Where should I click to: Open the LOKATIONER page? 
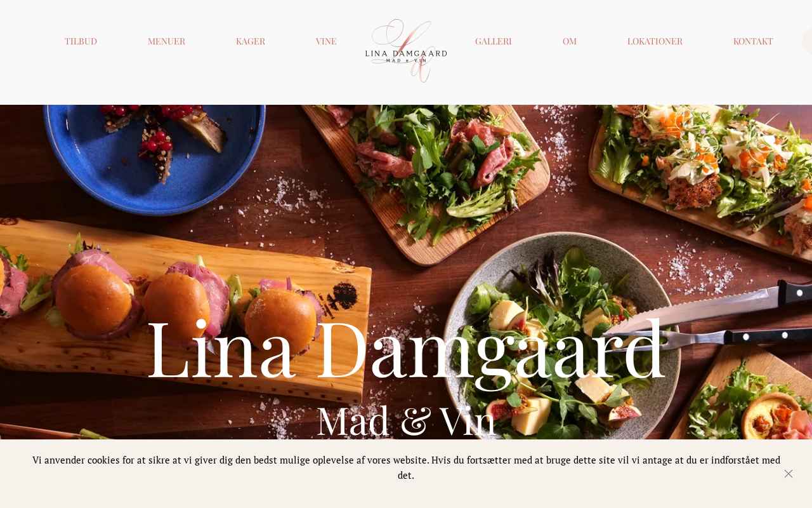(x=655, y=41)
